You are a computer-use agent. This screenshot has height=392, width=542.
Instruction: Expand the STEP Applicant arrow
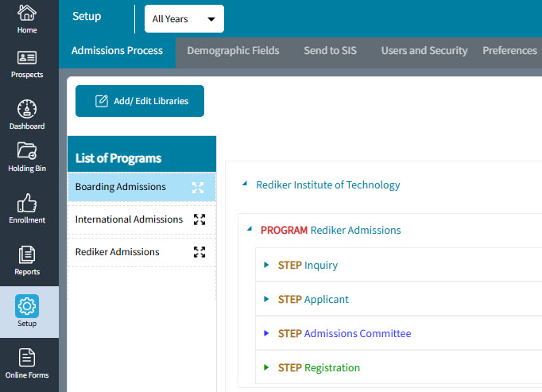(266, 299)
